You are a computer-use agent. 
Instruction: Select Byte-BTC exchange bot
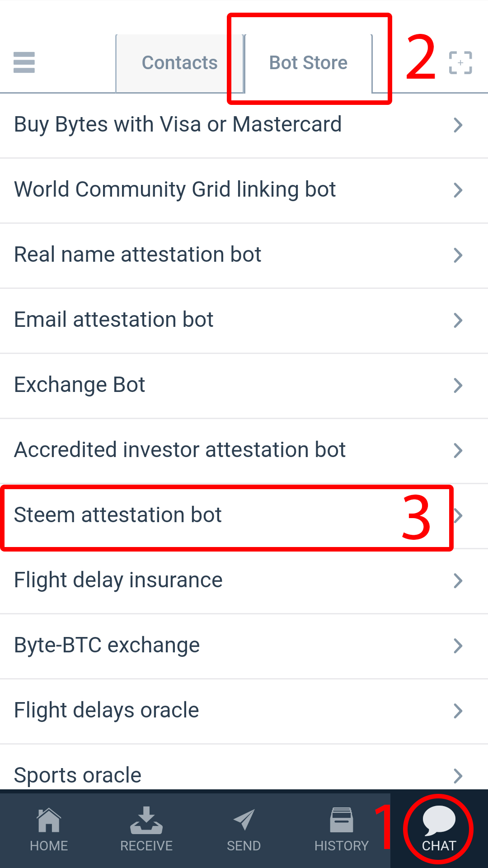107,646
